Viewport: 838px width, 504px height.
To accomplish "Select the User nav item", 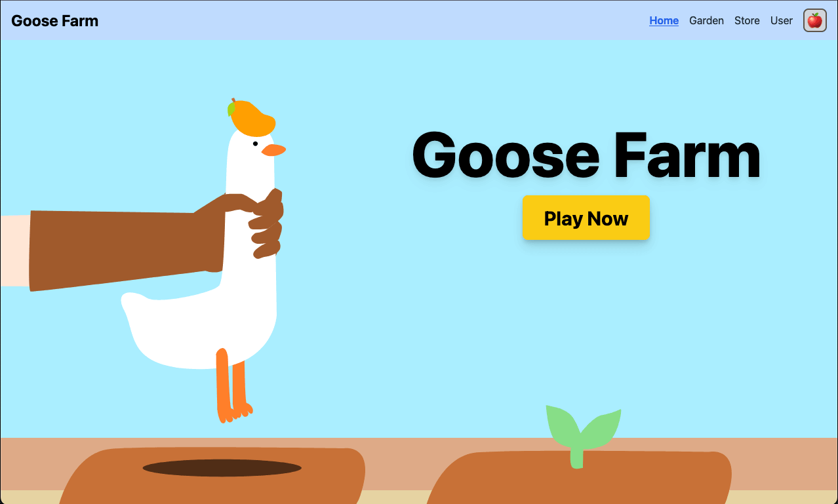I will 782,20.
